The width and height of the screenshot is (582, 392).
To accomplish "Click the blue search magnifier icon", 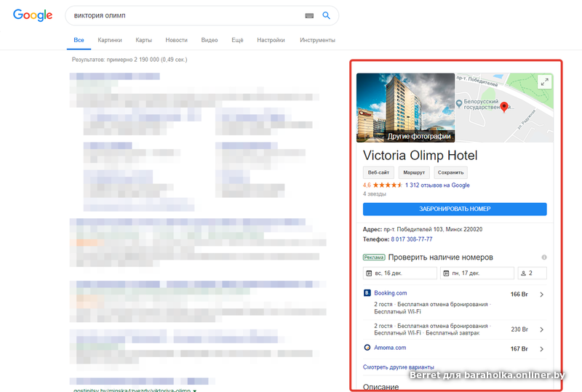I will coord(326,15).
